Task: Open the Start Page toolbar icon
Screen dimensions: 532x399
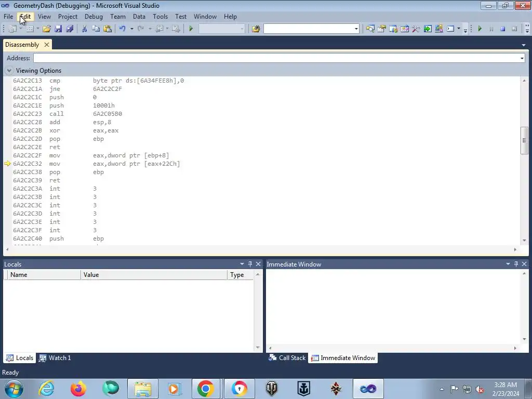Action: [404, 29]
